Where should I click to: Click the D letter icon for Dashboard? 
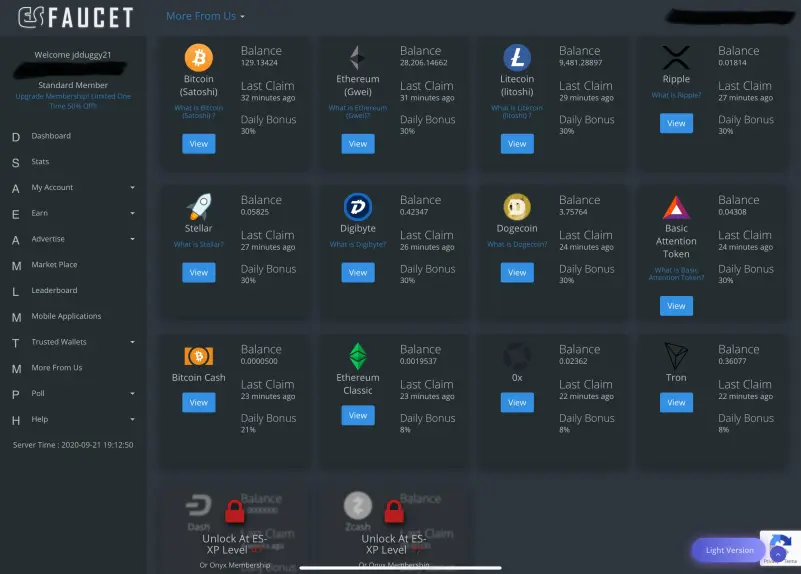16,137
